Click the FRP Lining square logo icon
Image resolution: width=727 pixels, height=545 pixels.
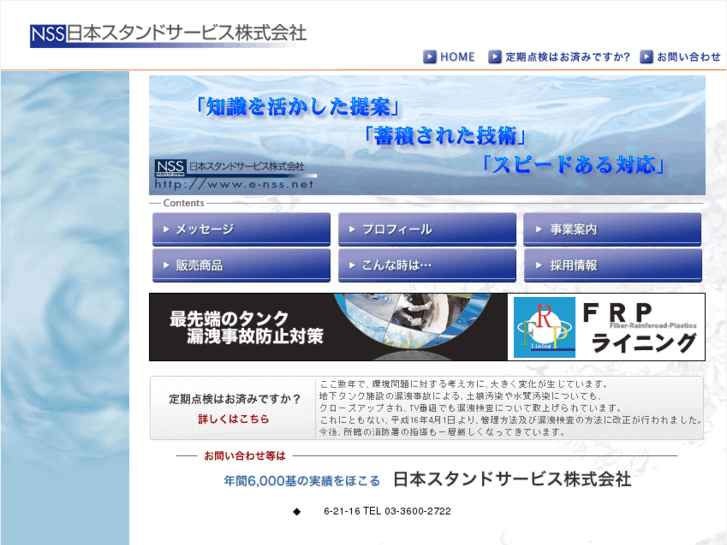tap(545, 327)
